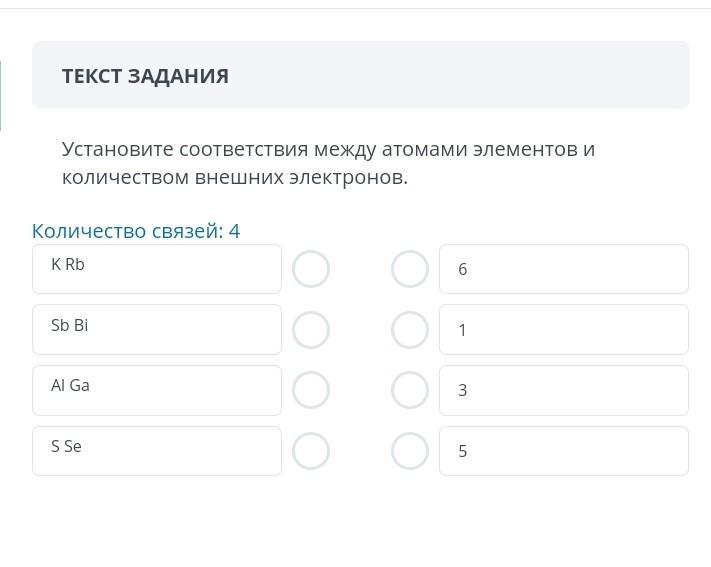711x567 pixels.
Task: Select the connector circle next to S Se
Action: (311, 451)
